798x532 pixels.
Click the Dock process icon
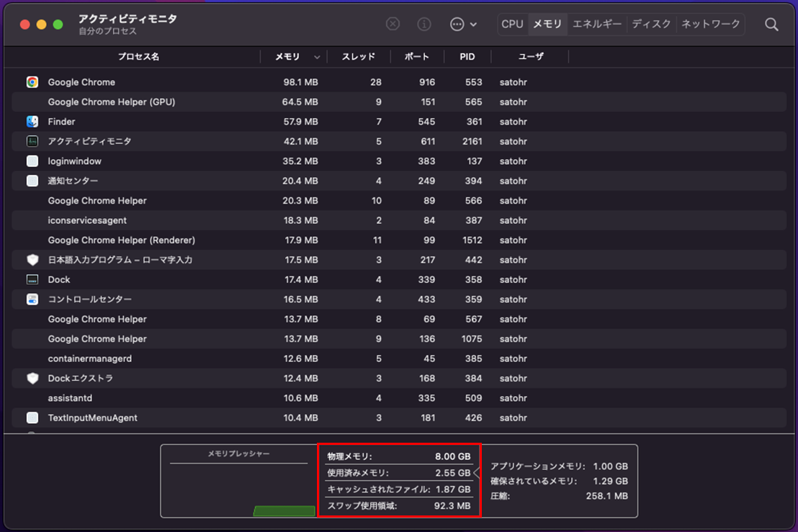[32, 280]
